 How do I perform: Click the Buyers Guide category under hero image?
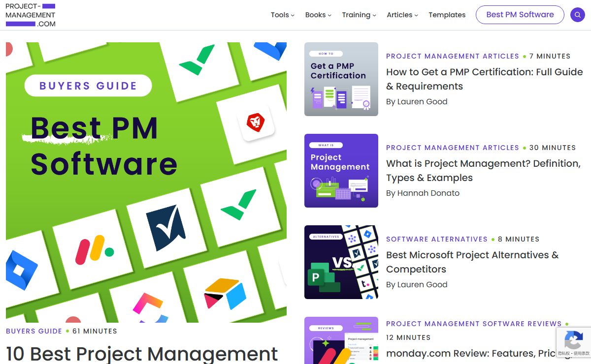(x=34, y=331)
